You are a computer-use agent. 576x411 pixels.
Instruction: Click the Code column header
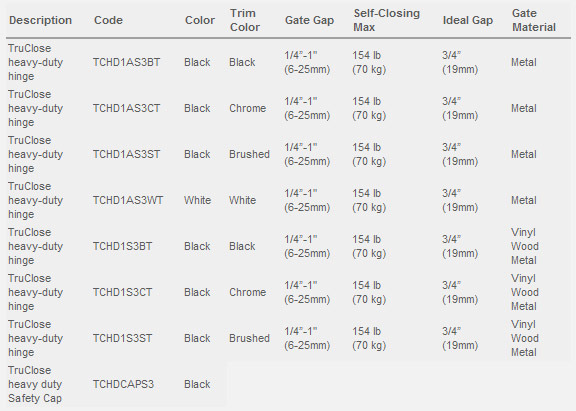coord(108,20)
